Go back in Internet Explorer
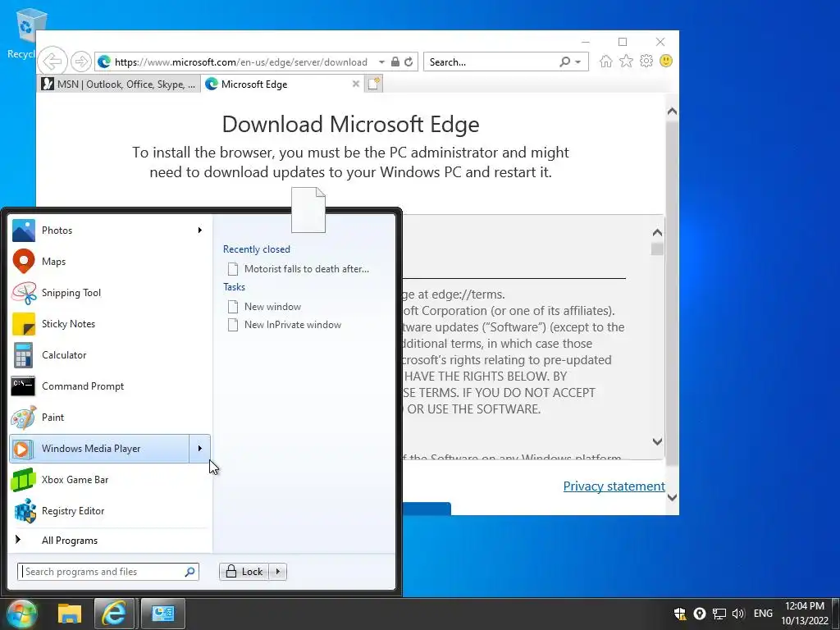 52,62
